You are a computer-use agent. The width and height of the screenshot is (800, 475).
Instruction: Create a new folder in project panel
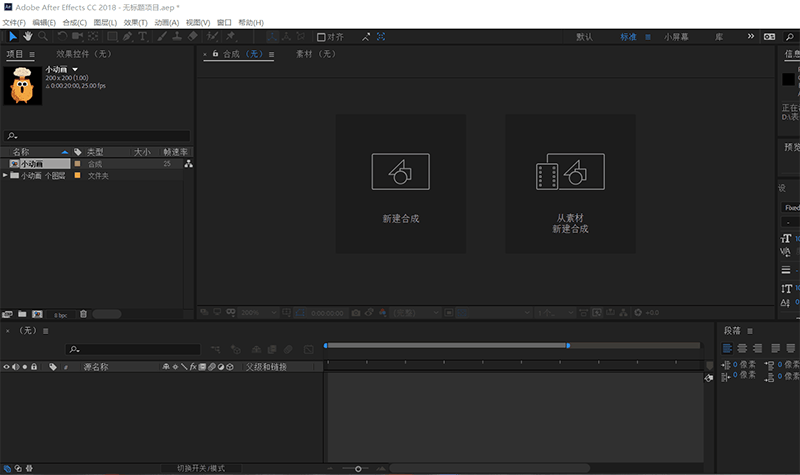coord(22,314)
